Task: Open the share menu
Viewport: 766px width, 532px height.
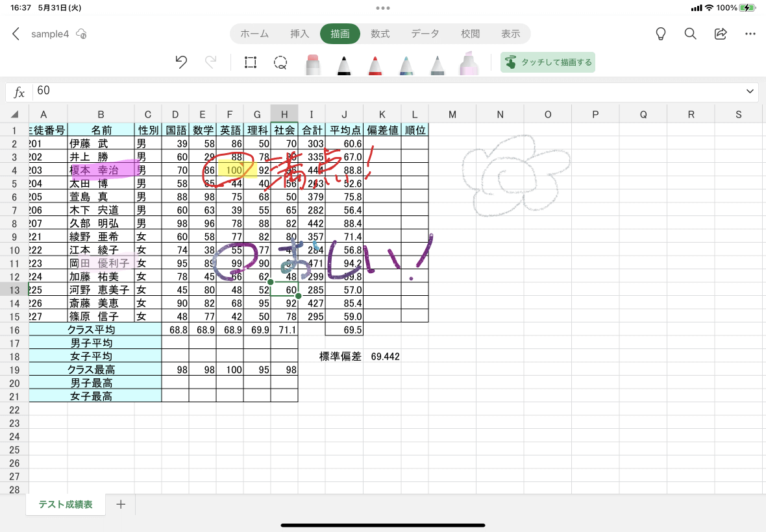Action: (x=721, y=34)
